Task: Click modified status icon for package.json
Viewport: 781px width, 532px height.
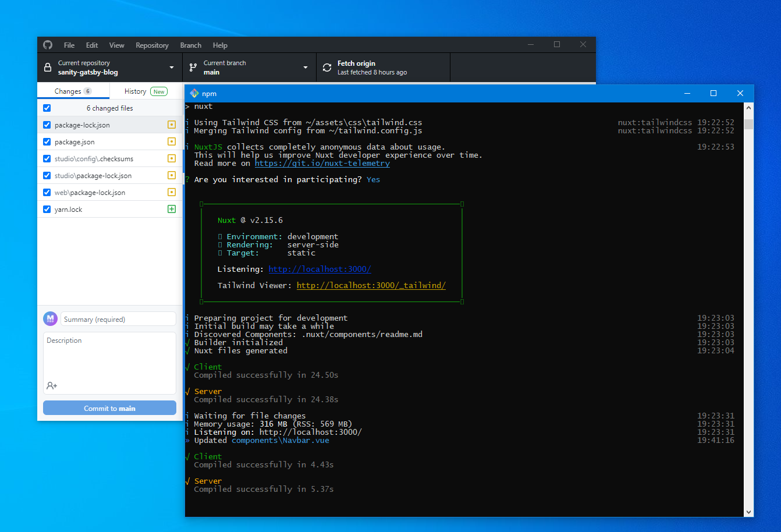Action: click(172, 141)
